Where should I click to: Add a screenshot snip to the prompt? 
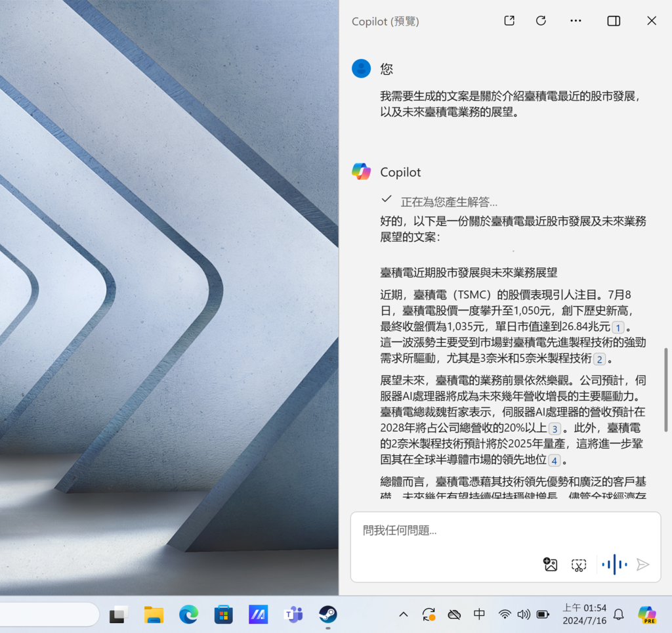tap(579, 565)
